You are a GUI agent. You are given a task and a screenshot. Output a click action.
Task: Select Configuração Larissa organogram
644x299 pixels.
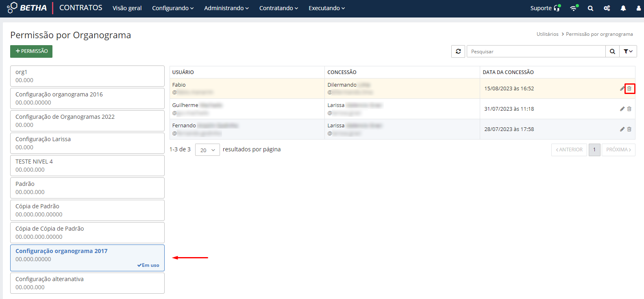87,143
